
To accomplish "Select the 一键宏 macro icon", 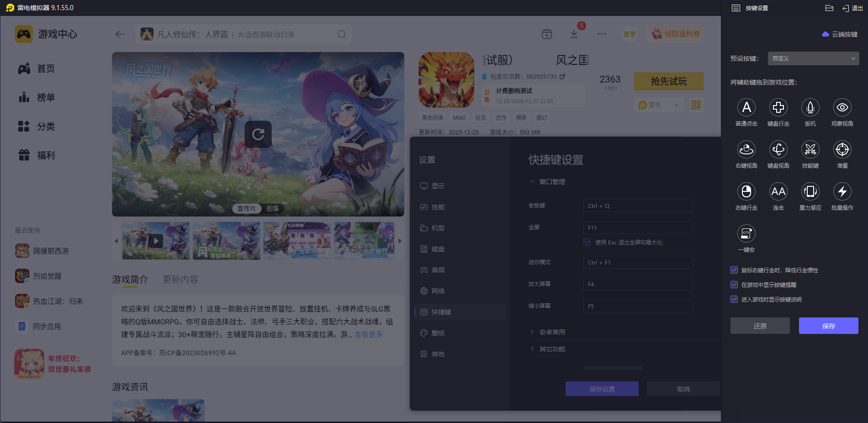I will click(x=746, y=233).
